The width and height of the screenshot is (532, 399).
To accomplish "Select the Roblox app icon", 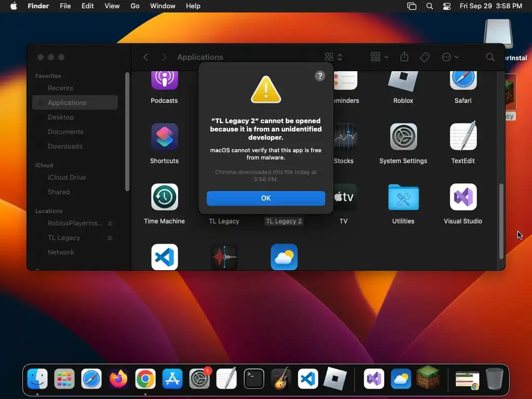I will (403, 81).
